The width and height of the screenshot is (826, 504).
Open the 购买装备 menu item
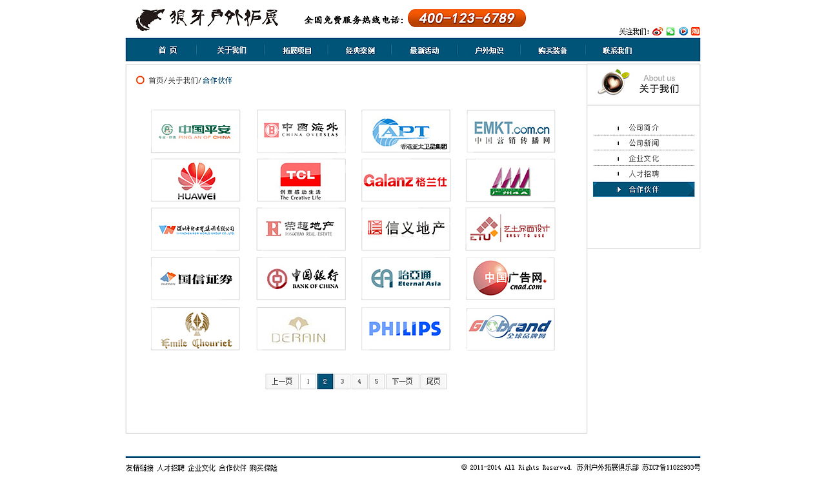(552, 50)
